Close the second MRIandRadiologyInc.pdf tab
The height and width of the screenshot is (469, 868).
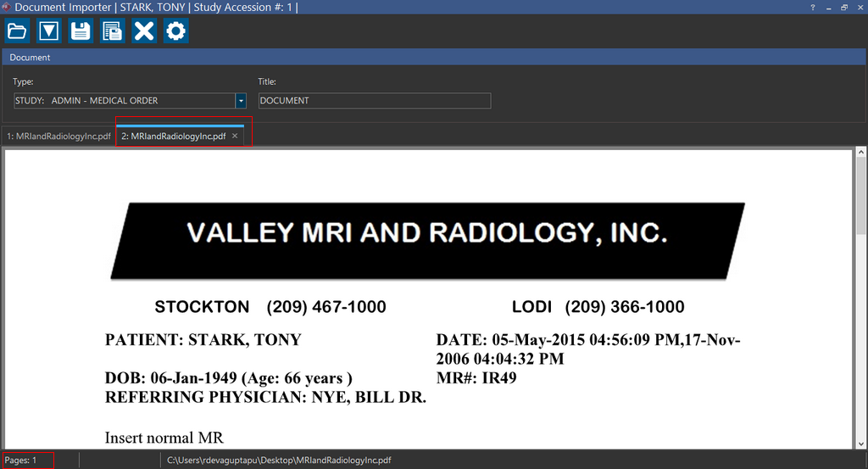235,136
